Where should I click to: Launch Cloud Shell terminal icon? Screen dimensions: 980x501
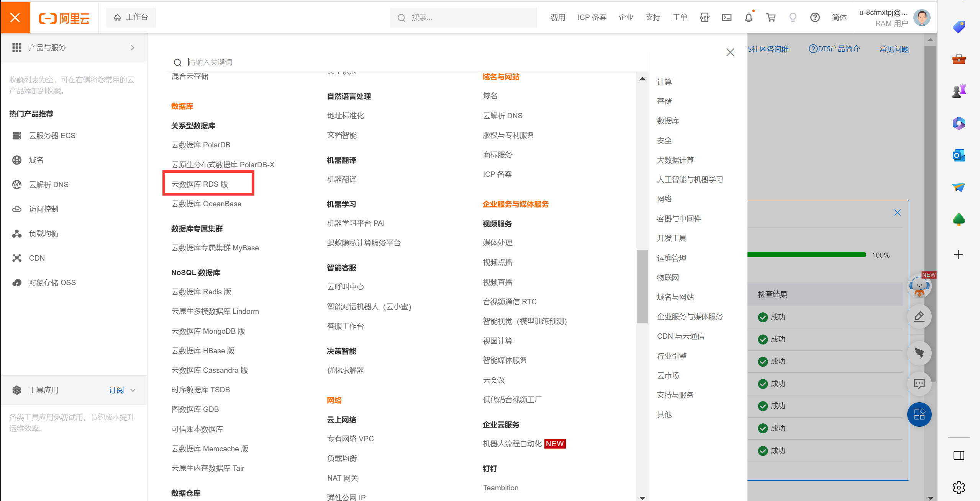[x=726, y=17]
